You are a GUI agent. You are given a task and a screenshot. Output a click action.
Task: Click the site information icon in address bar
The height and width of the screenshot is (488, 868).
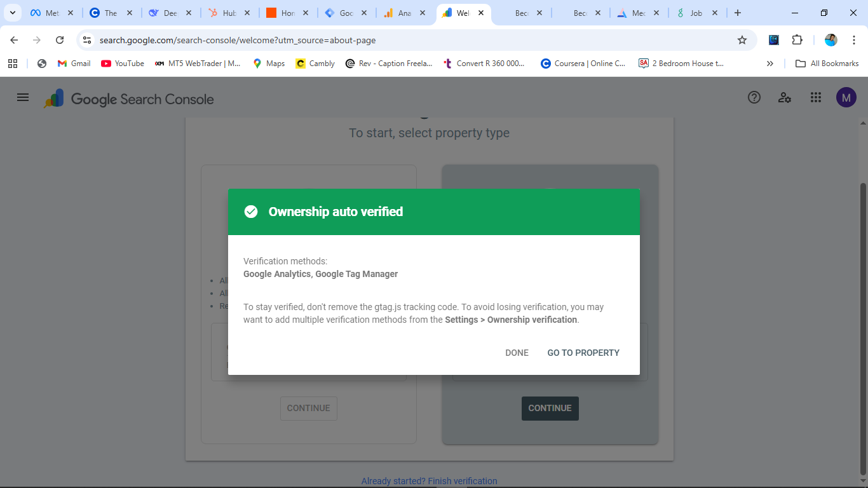point(87,40)
